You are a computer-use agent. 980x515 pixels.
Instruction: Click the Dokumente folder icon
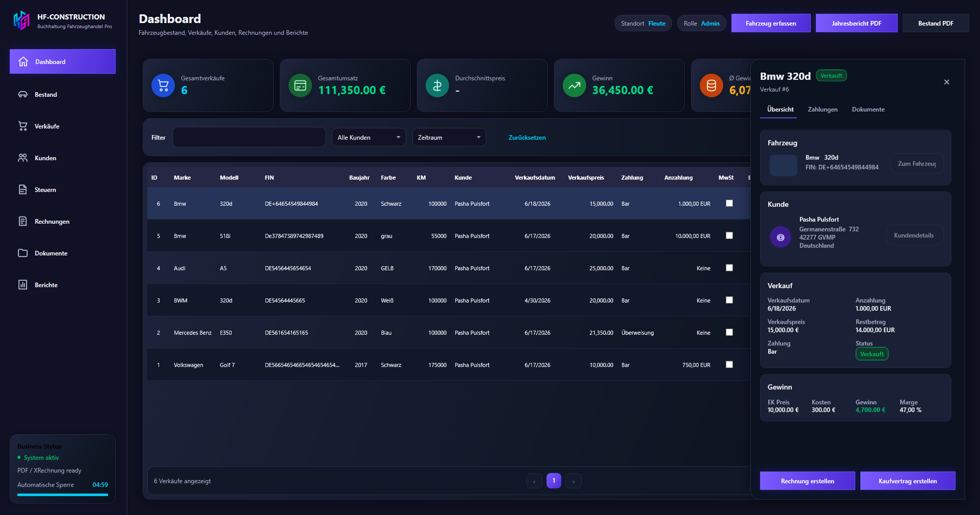coord(23,253)
